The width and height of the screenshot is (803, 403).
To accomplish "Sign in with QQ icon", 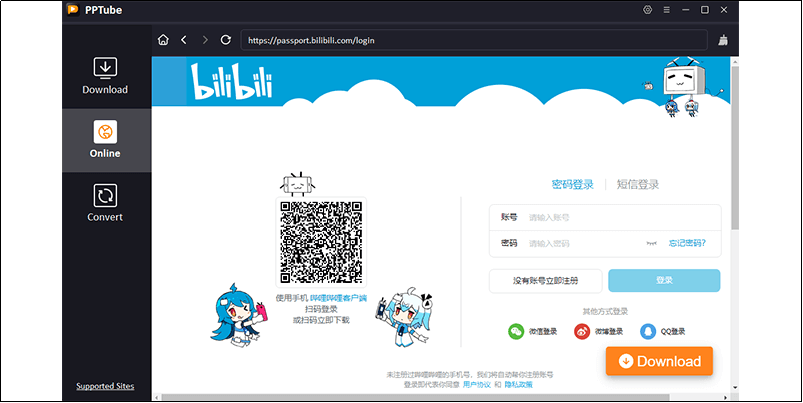I will coord(648,331).
